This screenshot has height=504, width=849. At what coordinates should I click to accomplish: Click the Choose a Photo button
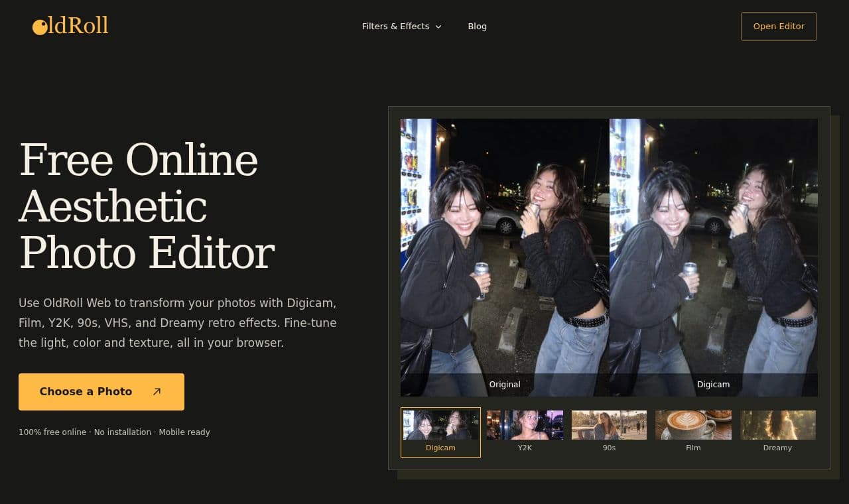tap(101, 392)
